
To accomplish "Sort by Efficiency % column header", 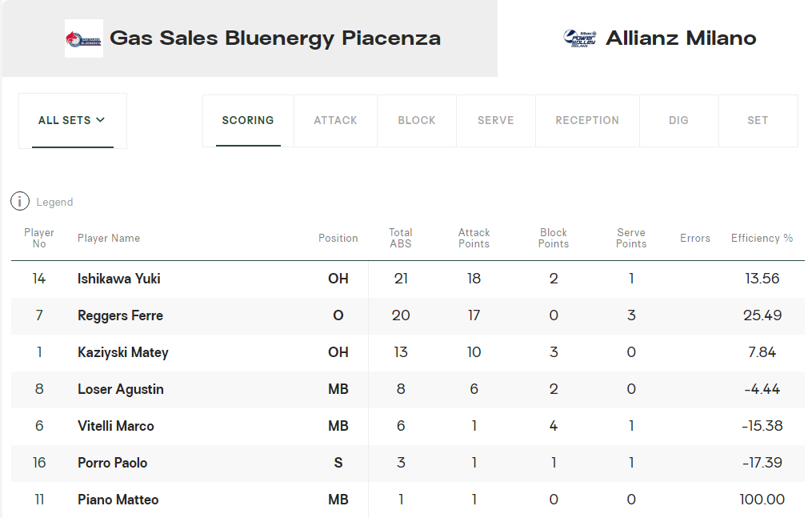I will 762,238.
